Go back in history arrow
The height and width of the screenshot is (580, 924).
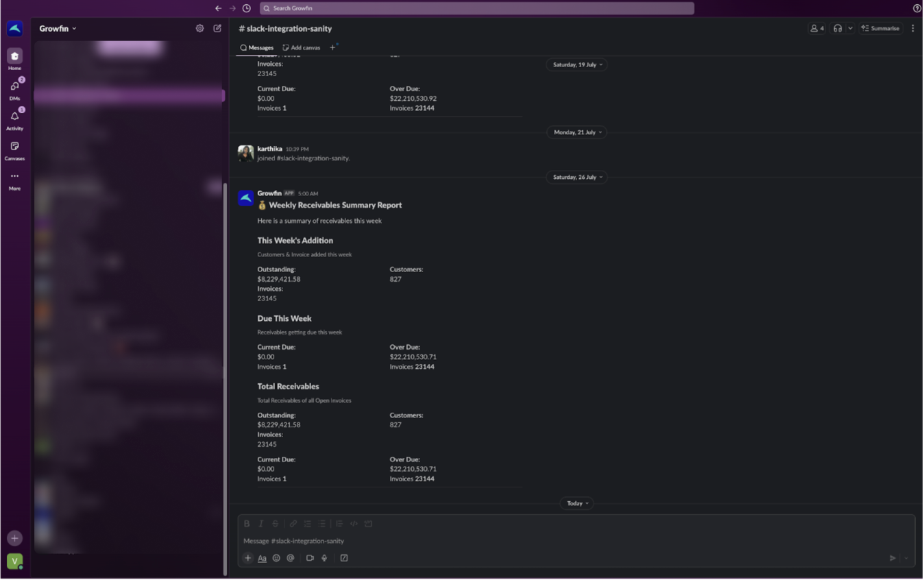tap(218, 8)
